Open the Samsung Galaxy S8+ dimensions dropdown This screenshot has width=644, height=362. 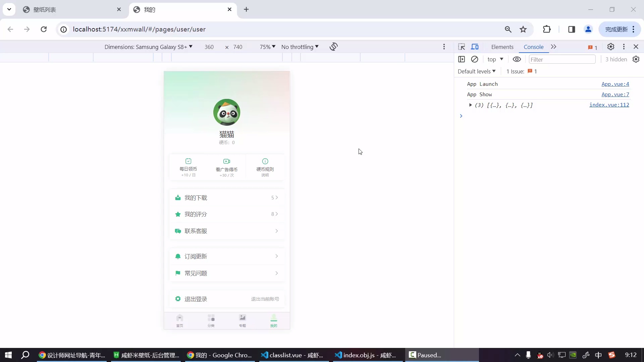(148, 47)
